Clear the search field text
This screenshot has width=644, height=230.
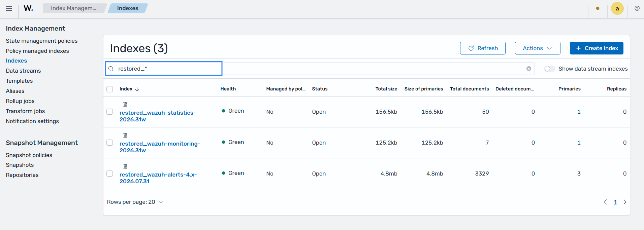pyautogui.click(x=529, y=69)
